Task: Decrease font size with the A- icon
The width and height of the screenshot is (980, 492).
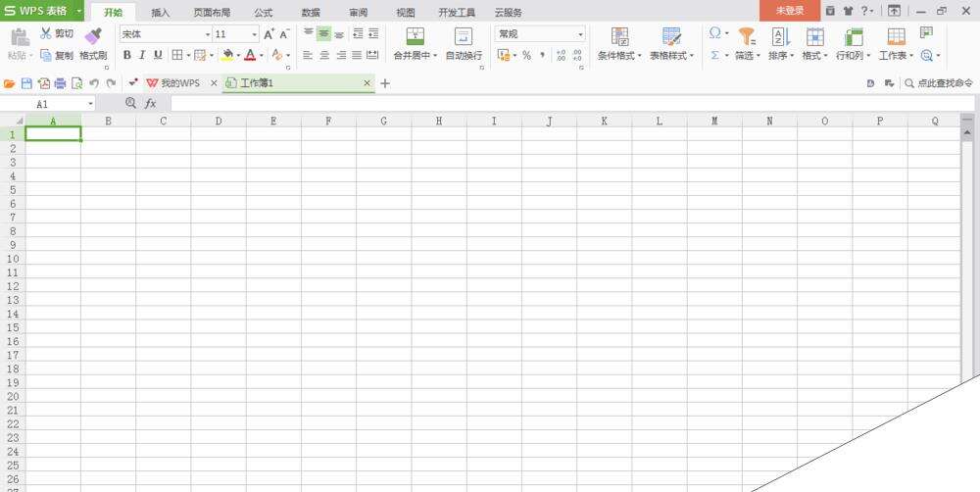Action: [284, 34]
